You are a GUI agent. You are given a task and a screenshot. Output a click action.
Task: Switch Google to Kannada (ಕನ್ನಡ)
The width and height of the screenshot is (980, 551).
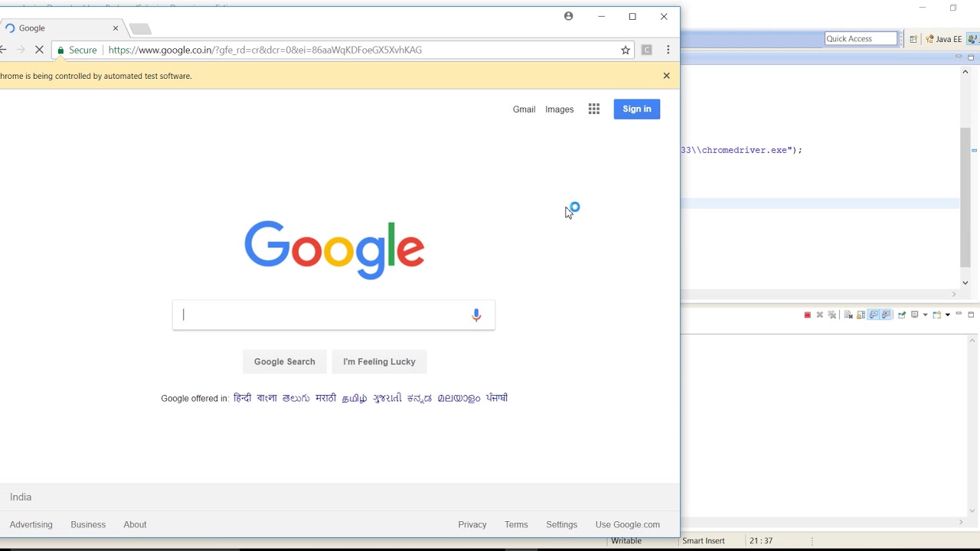420,398
